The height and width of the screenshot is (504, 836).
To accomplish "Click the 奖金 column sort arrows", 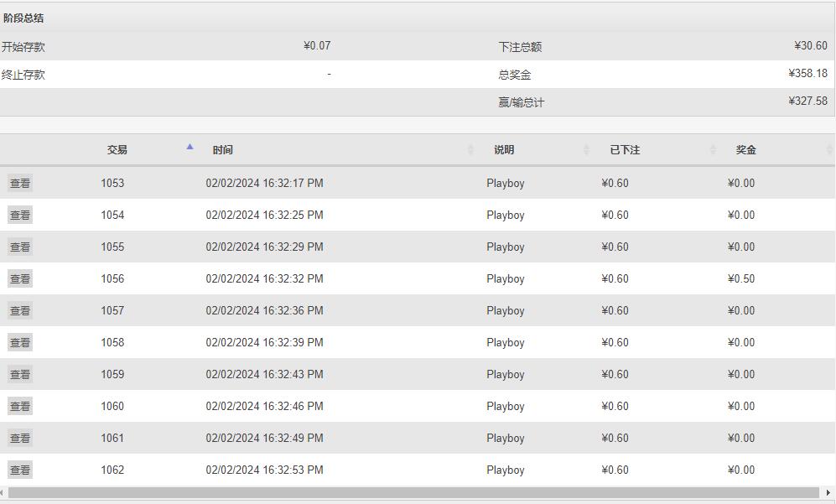I will (828, 149).
